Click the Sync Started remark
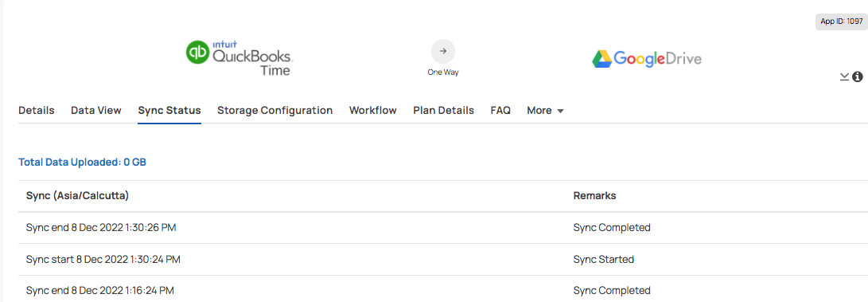The image size is (868, 302). click(x=603, y=259)
